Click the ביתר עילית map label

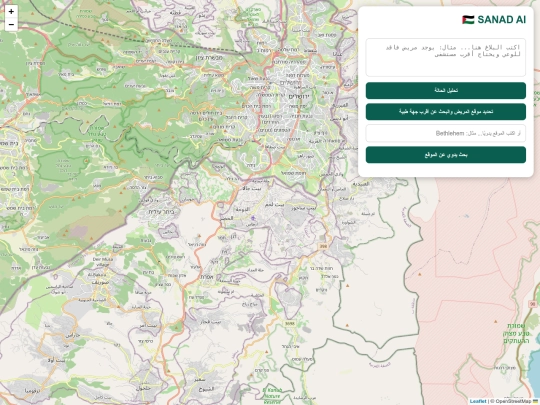(162, 212)
